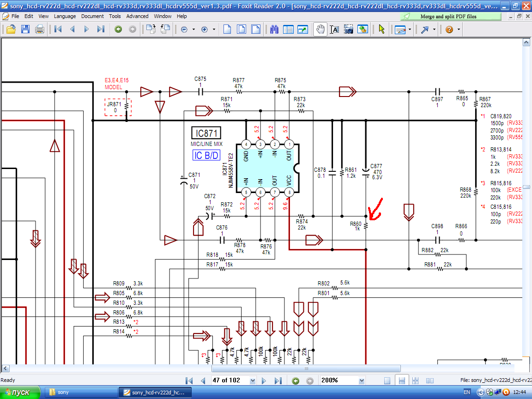Click the horizontal scrollbar thumb

306,369
